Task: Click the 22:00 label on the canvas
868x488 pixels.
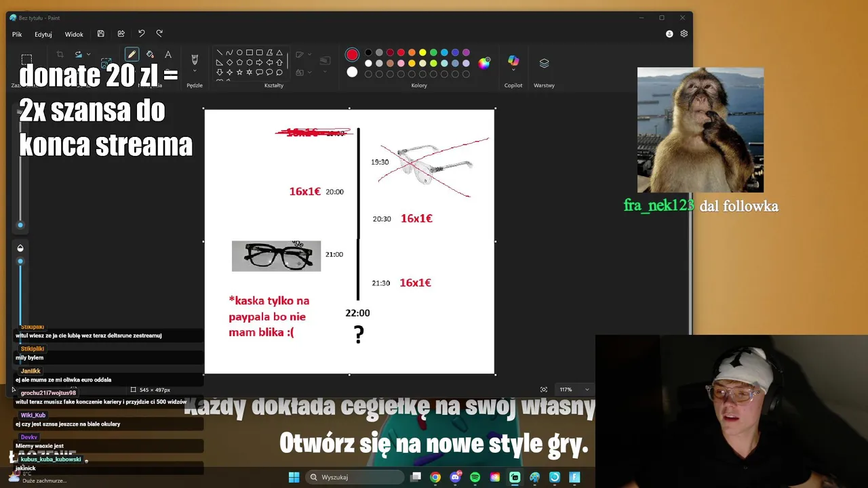Action: click(357, 313)
